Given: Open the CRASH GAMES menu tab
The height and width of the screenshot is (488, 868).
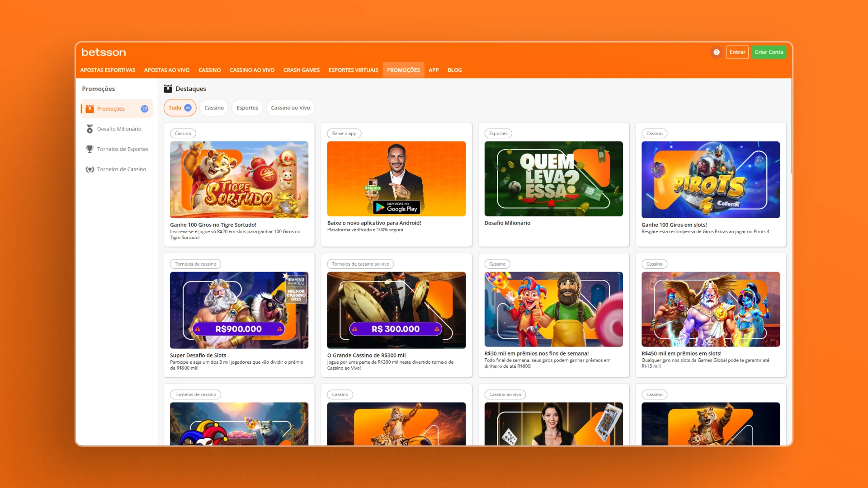Looking at the screenshot, I should click(301, 70).
